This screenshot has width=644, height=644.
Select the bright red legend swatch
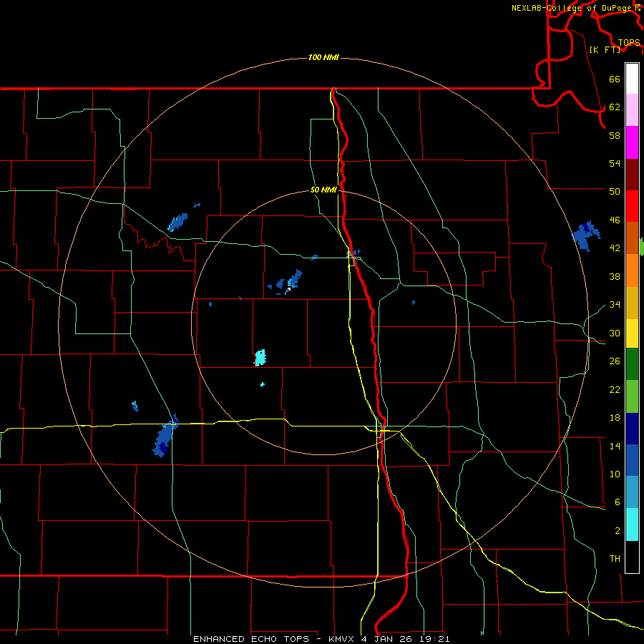[632, 206]
